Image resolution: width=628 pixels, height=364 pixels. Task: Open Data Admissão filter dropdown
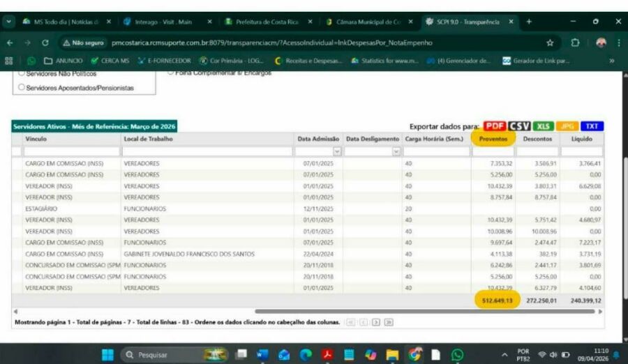tap(337, 151)
